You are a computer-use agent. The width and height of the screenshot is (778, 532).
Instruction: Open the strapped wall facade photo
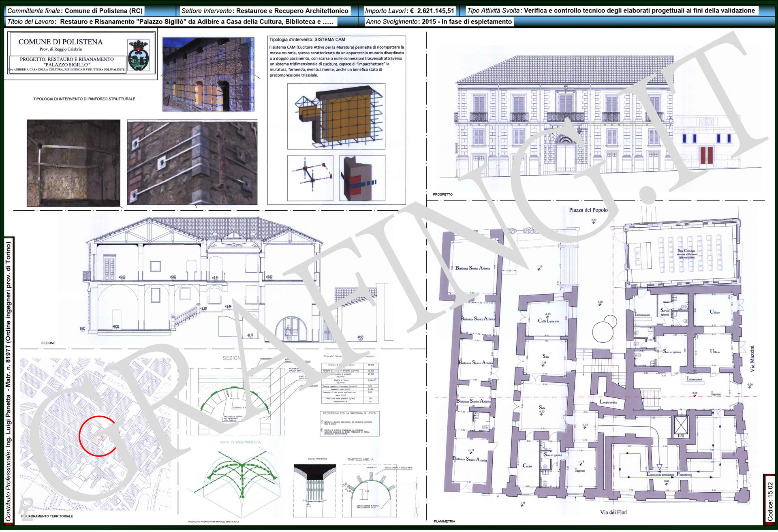pyautogui.click(x=208, y=75)
